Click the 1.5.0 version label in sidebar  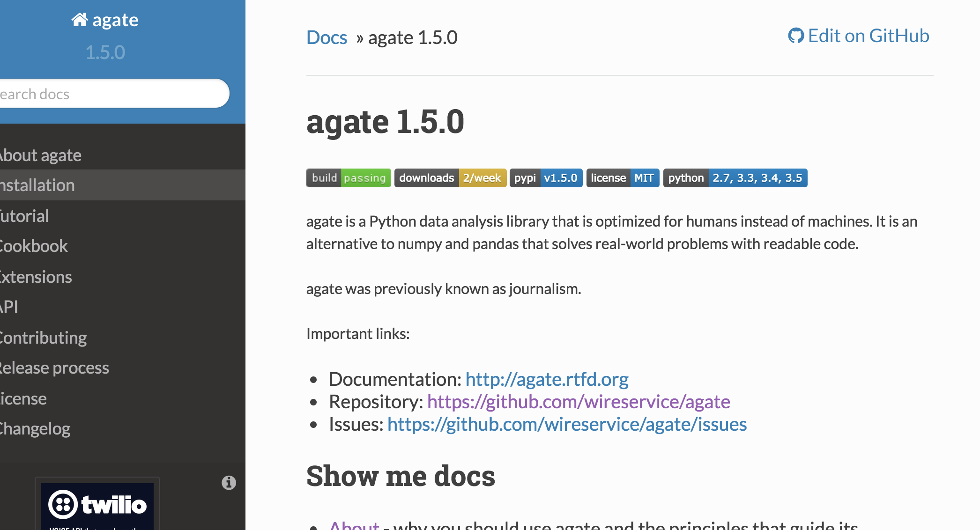[105, 52]
